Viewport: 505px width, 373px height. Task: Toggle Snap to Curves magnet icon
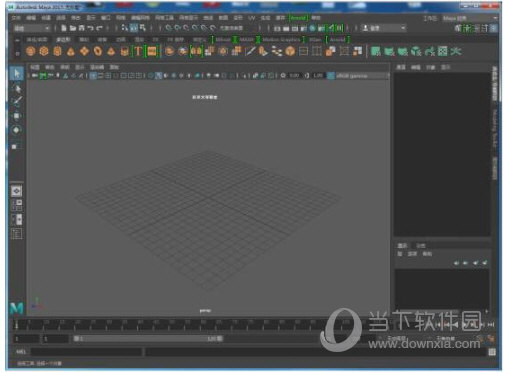pyautogui.click(x=177, y=28)
